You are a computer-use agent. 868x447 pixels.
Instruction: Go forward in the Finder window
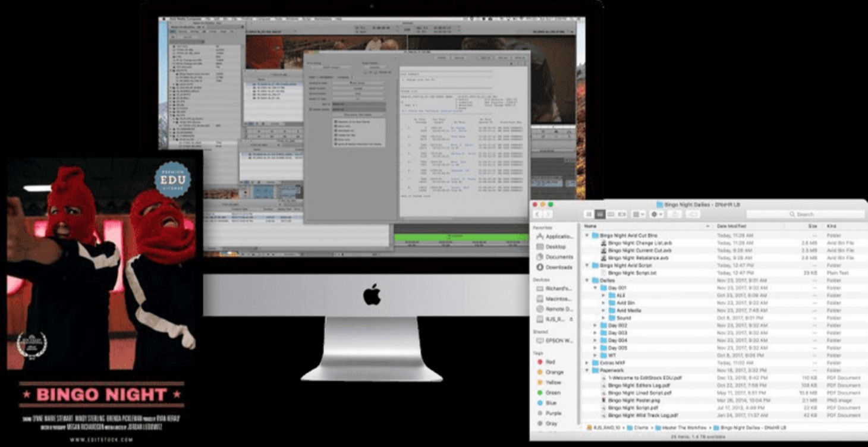click(x=548, y=214)
